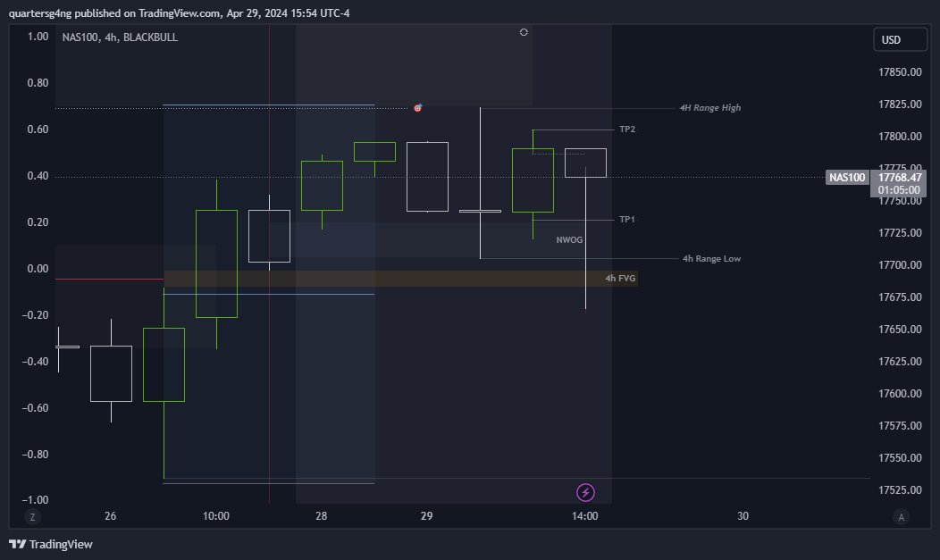
Task: Click the 4h FVG label
Action: pos(620,279)
